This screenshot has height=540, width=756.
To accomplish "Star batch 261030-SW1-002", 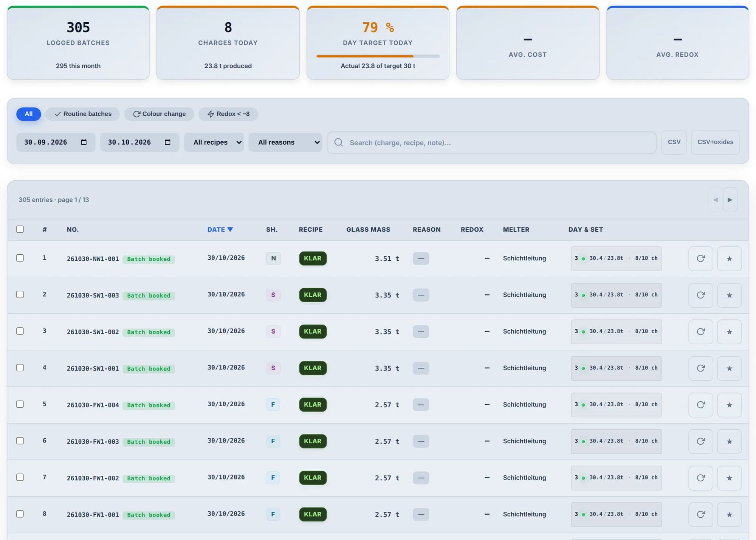I will tap(729, 332).
